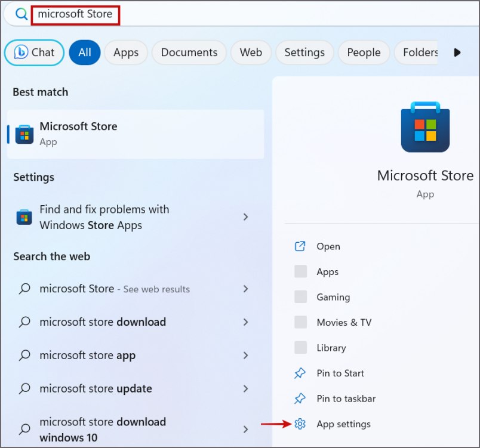
Task: Click search icon beside "microsoft store download"
Action: (24, 322)
